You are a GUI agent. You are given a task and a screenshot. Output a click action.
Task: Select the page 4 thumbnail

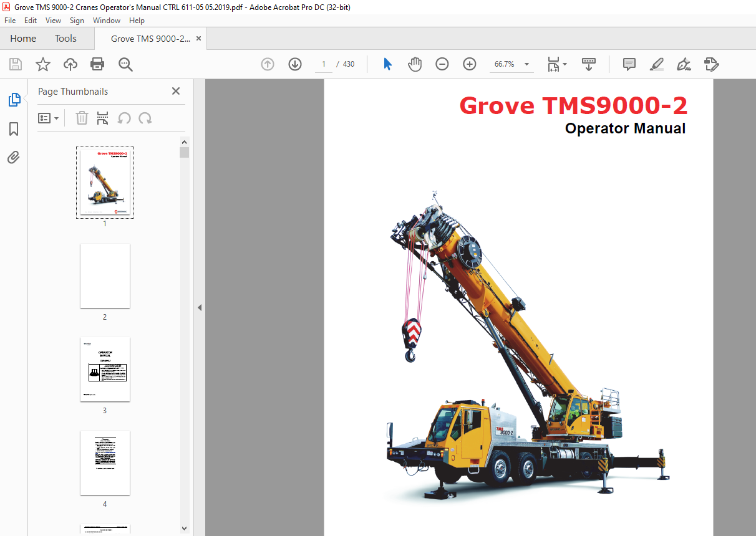(x=105, y=462)
